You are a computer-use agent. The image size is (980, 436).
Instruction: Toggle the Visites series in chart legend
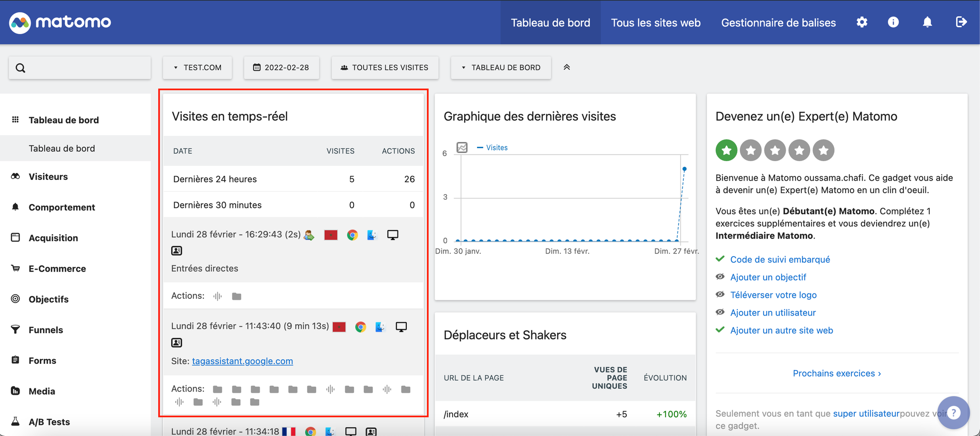click(x=492, y=147)
